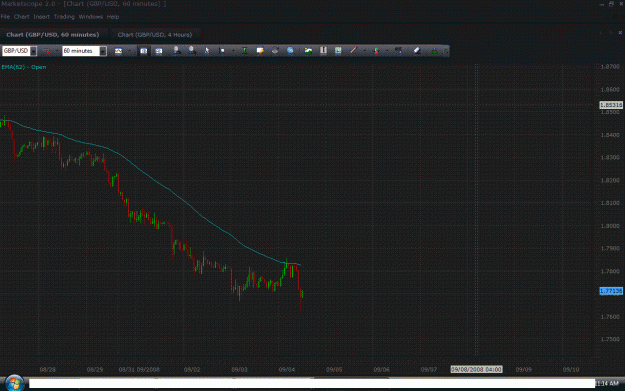
Task: Click the Windows Start orb button
Action: point(14,383)
